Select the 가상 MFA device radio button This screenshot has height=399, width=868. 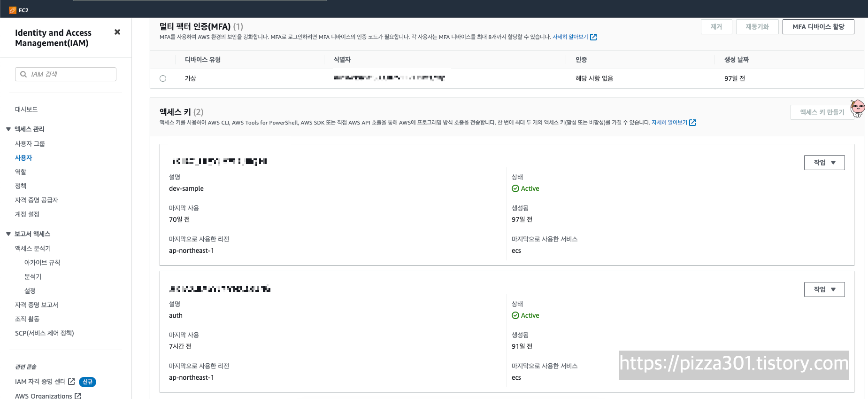tap(163, 78)
